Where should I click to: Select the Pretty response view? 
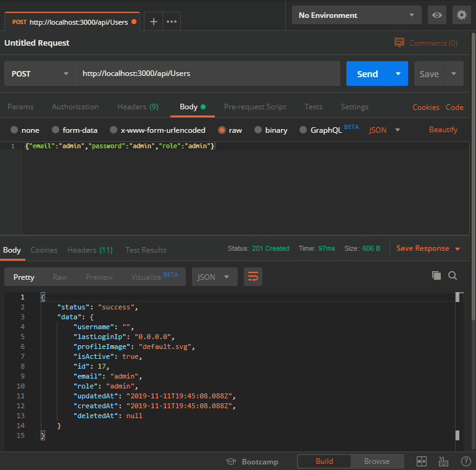(23, 277)
